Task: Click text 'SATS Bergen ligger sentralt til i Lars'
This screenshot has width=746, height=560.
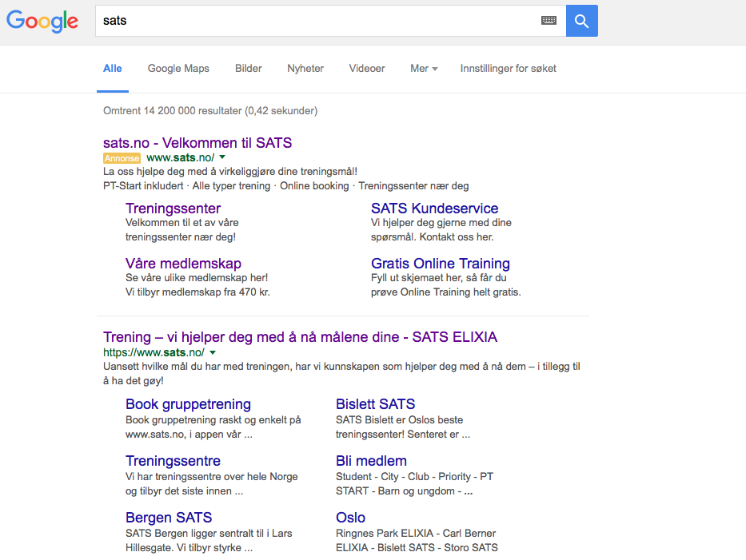Action: (209, 534)
